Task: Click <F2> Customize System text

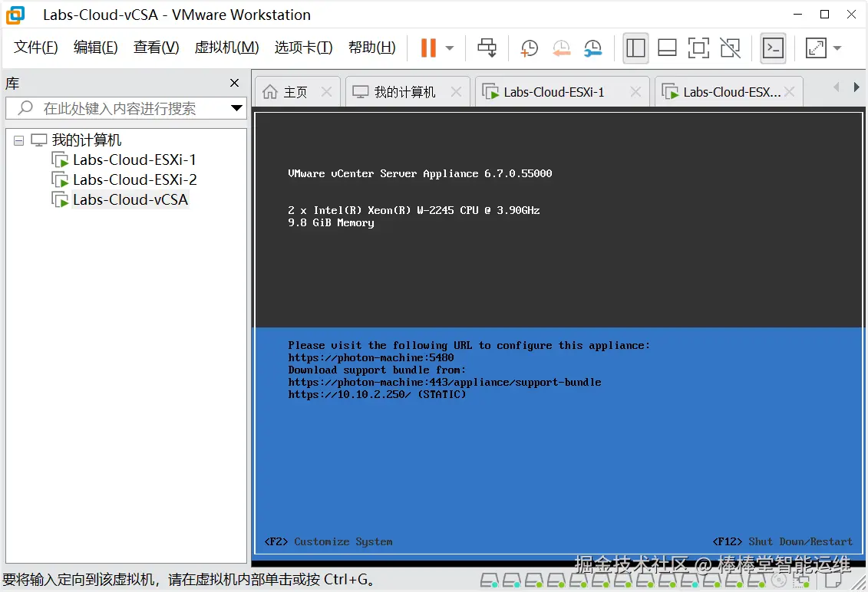Action: (x=328, y=541)
